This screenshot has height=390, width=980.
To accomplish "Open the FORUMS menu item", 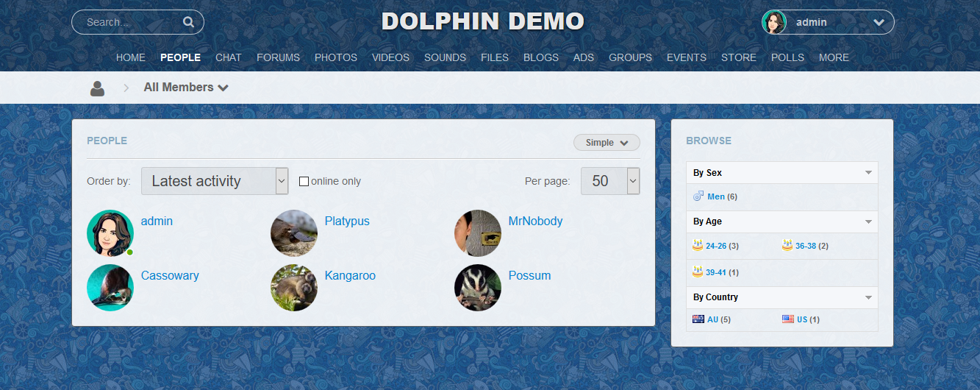I will click(278, 57).
